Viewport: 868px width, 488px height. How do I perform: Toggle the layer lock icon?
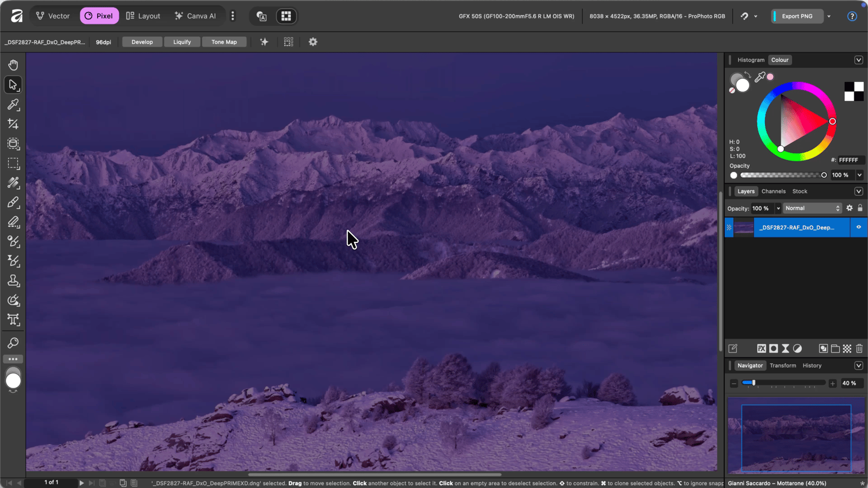860,208
